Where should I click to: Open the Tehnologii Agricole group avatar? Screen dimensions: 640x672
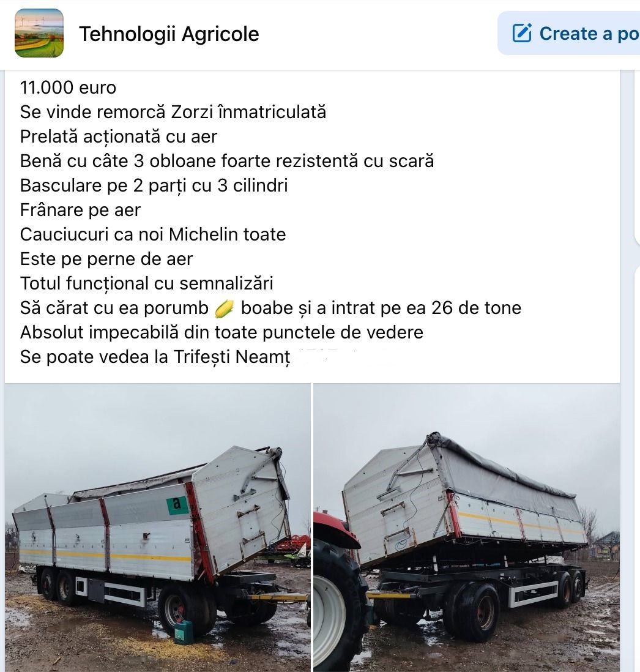[39, 33]
